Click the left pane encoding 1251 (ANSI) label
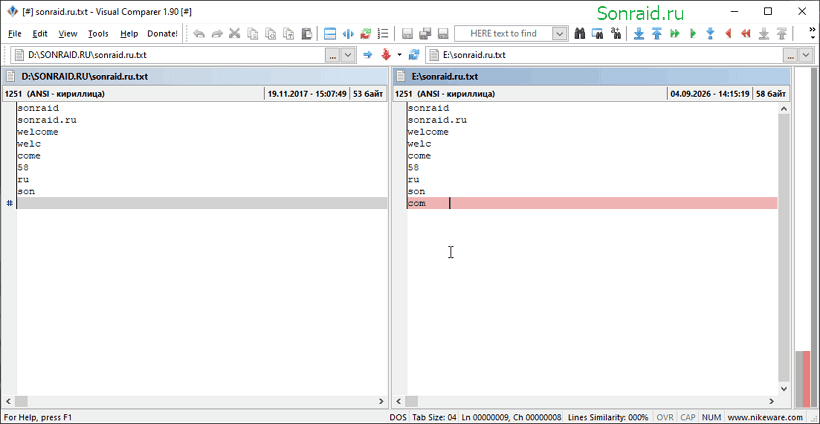The height and width of the screenshot is (424, 820). pos(54,94)
